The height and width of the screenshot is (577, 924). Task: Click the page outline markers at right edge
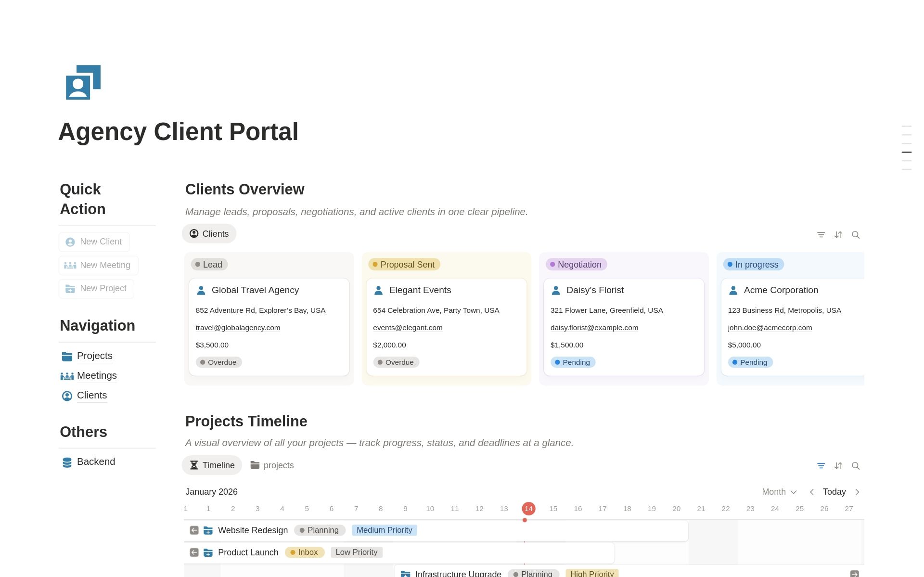click(907, 148)
